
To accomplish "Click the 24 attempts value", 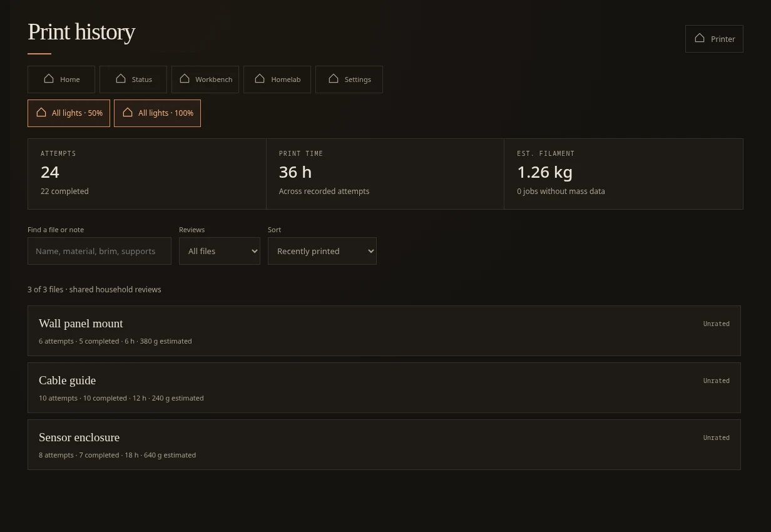I will click(x=50, y=172).
